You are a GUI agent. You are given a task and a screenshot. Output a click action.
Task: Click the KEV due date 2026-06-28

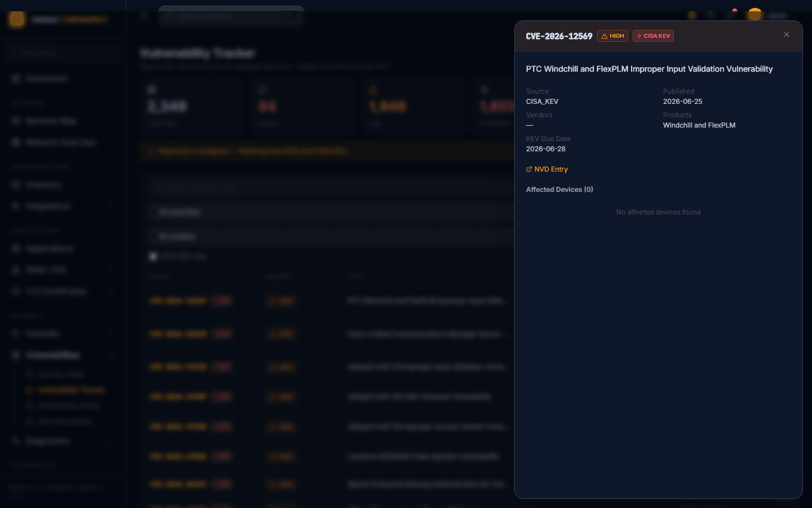click(x=546, y=149)
